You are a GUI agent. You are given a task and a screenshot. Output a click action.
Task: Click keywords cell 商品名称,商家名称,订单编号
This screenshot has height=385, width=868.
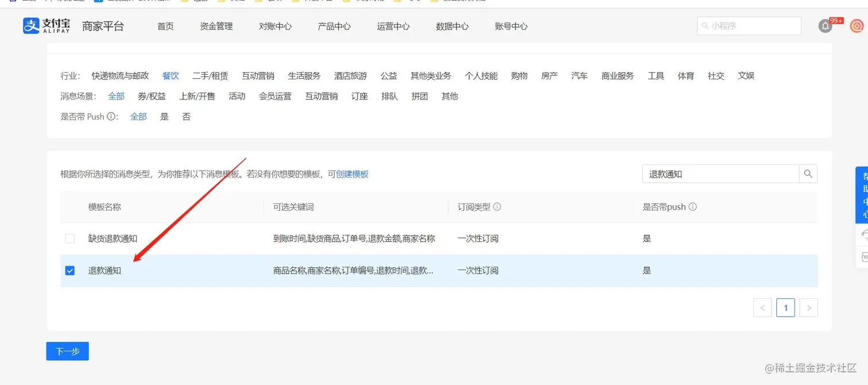click(353, 271)
